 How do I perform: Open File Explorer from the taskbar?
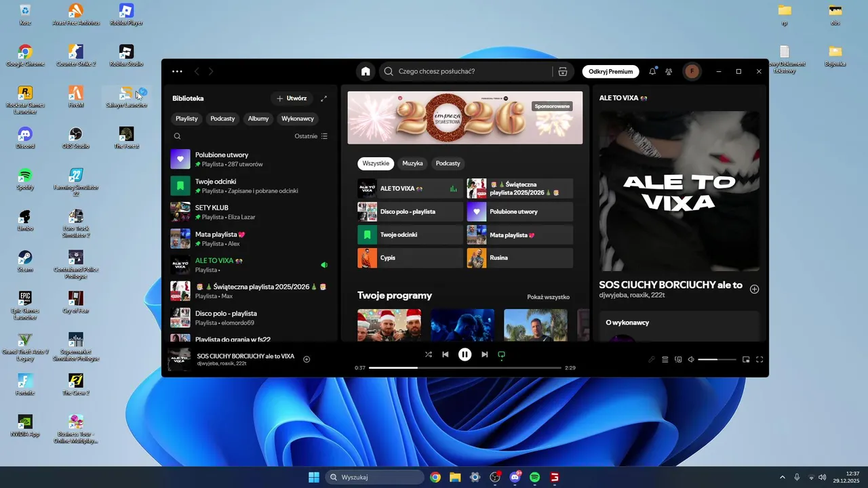455,477
